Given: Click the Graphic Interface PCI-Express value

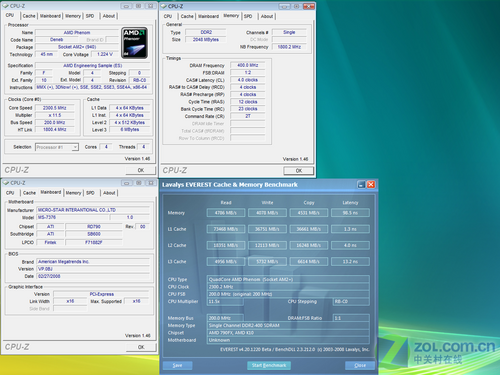Looking at the screenshot, I should point(102,294).
